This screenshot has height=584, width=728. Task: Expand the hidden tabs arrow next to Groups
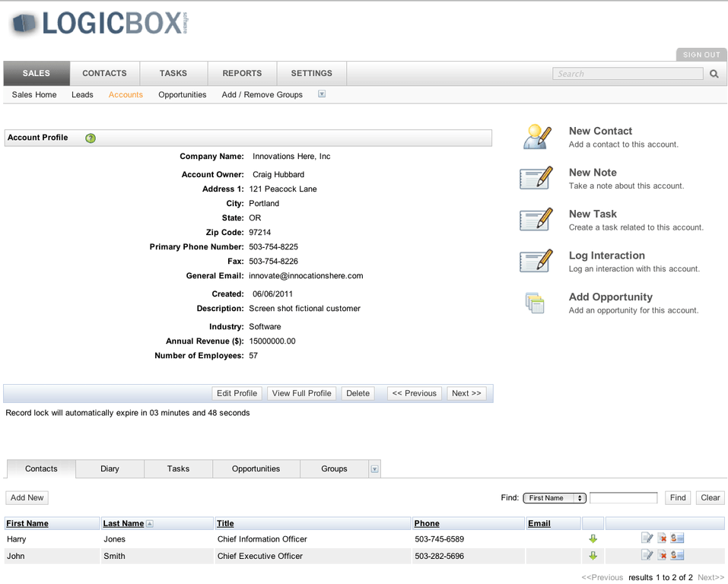click(374, 469)
